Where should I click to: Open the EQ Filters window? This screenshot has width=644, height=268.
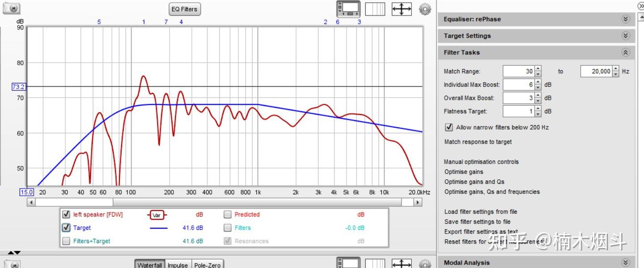tap(185, 9)
